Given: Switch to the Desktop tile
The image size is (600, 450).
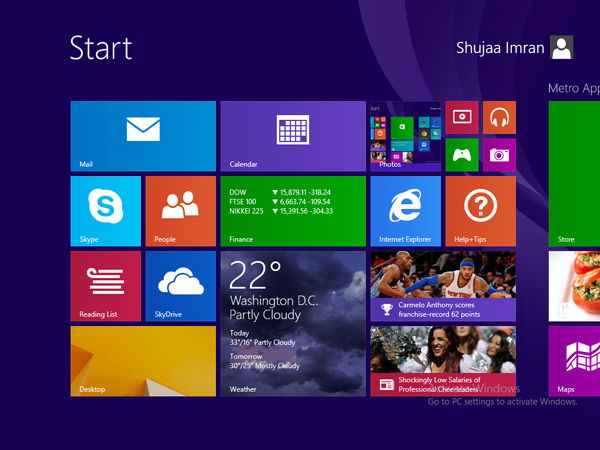Looking at the screenshot, I should pyautogui.click(x=143, y=361).
